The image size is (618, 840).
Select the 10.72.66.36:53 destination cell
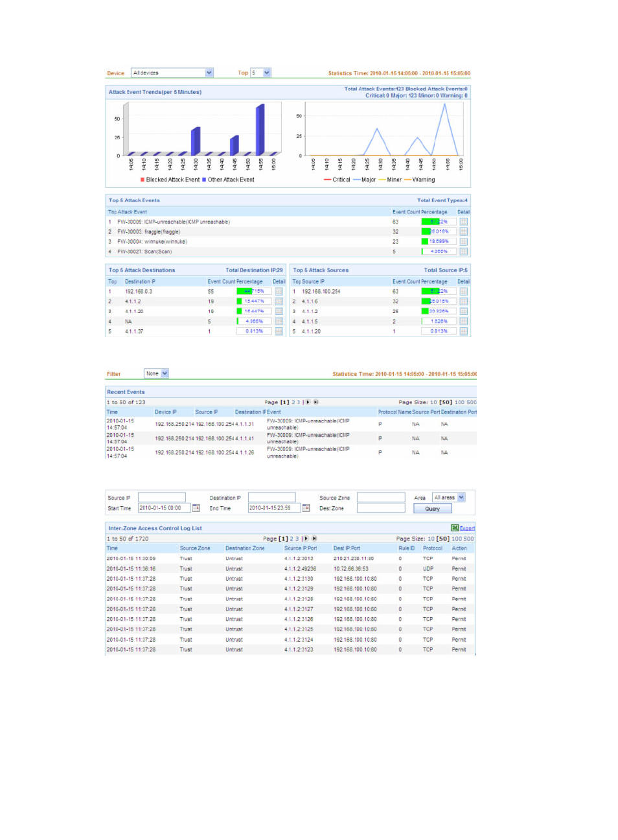pyautogui.click(x=351, y=568)
